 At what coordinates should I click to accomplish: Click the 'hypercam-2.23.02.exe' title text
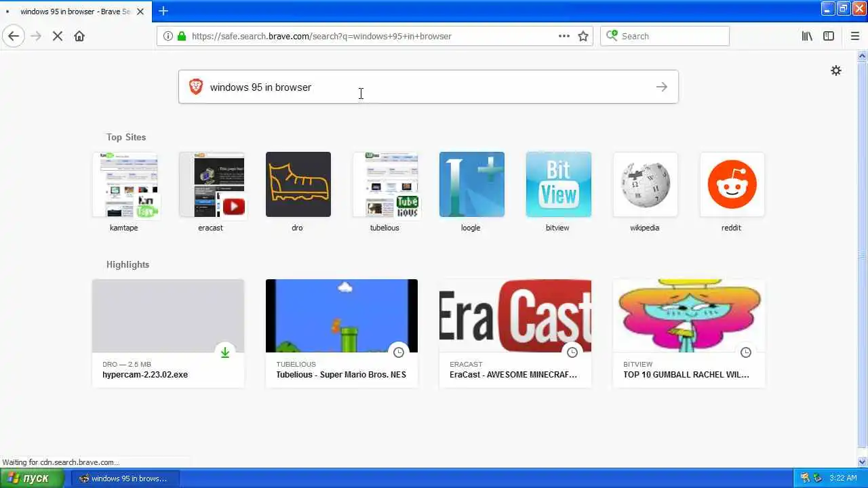pyautogui.click(x=145, y=375)
